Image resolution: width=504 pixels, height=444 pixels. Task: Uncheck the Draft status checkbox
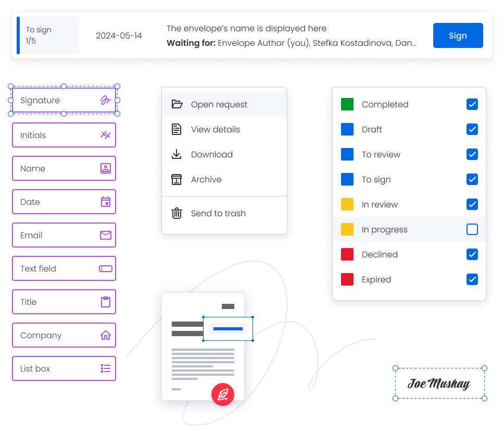[x=472, y=129]
